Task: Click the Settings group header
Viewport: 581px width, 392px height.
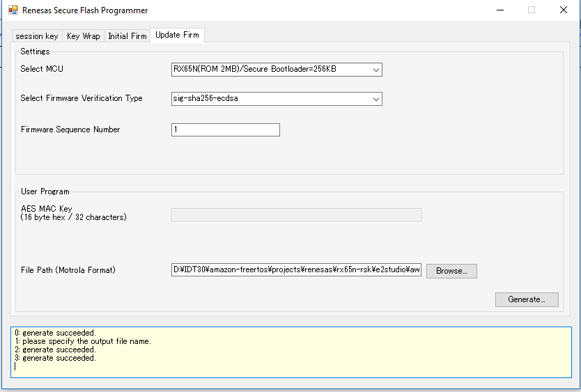Action: (x=35, y=52)
